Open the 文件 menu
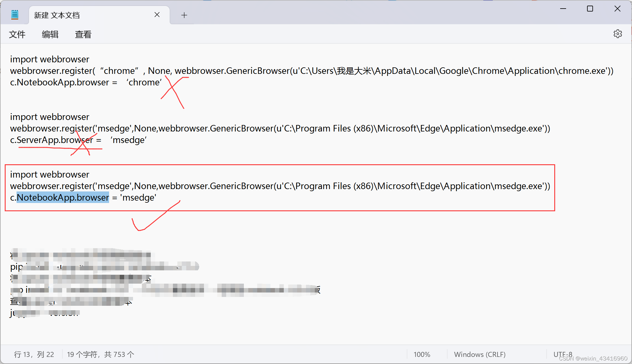 click(x=17, y=34)
